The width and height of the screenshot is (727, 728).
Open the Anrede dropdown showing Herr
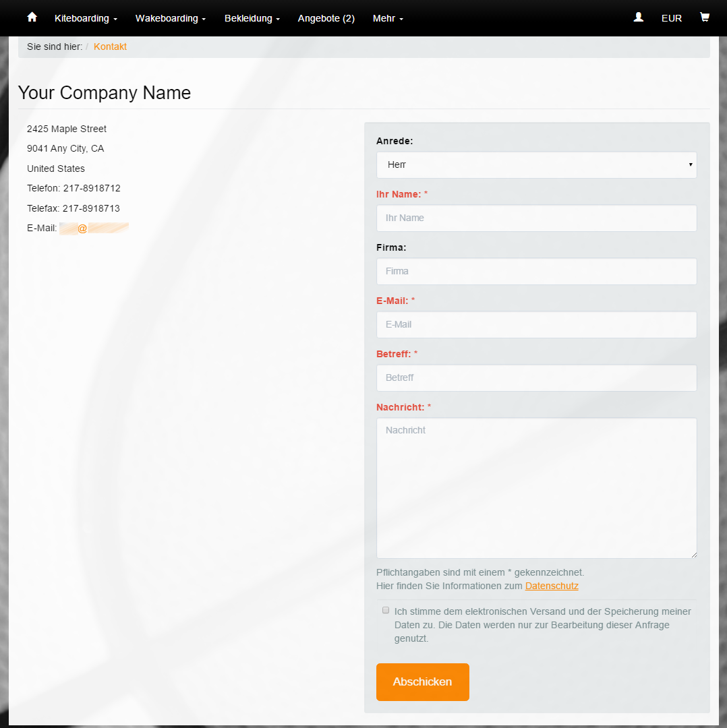(x=537, y=165)
